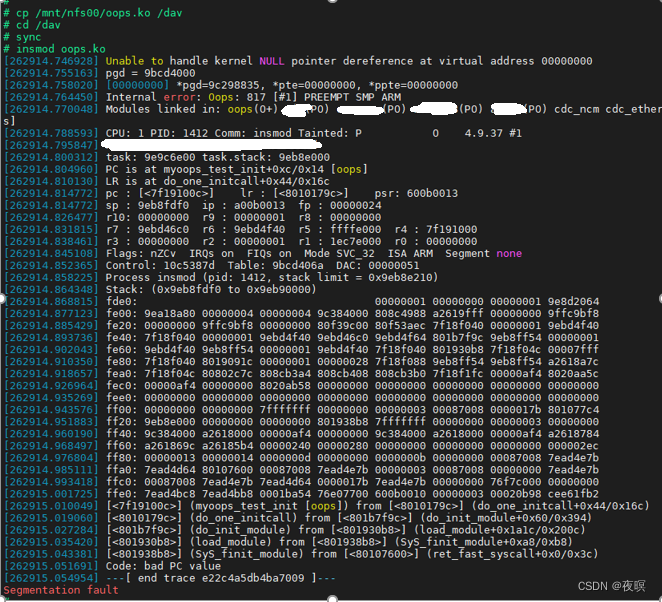Click the 'psr: 600b0013' value

tap(416, 193)
